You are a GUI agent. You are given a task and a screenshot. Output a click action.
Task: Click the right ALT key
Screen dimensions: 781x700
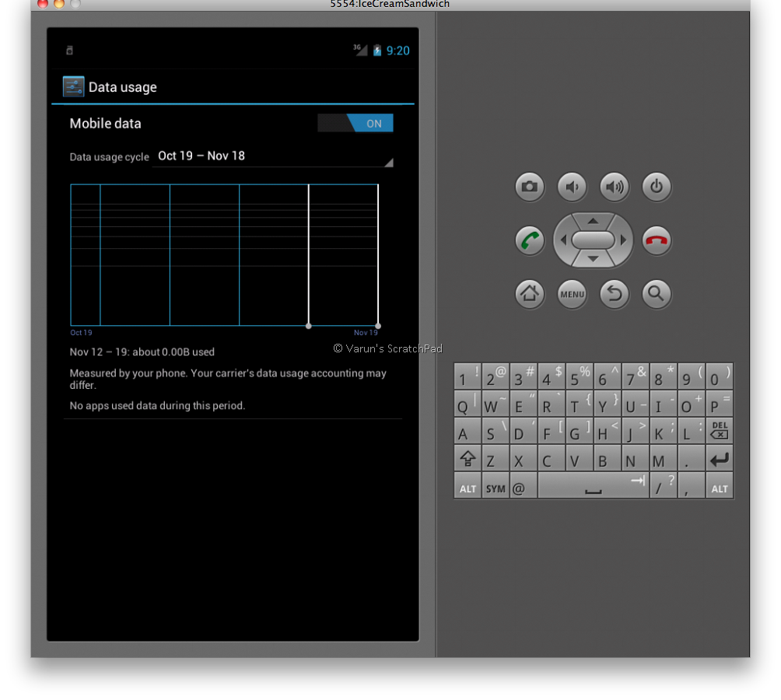[x=720, y=486]
